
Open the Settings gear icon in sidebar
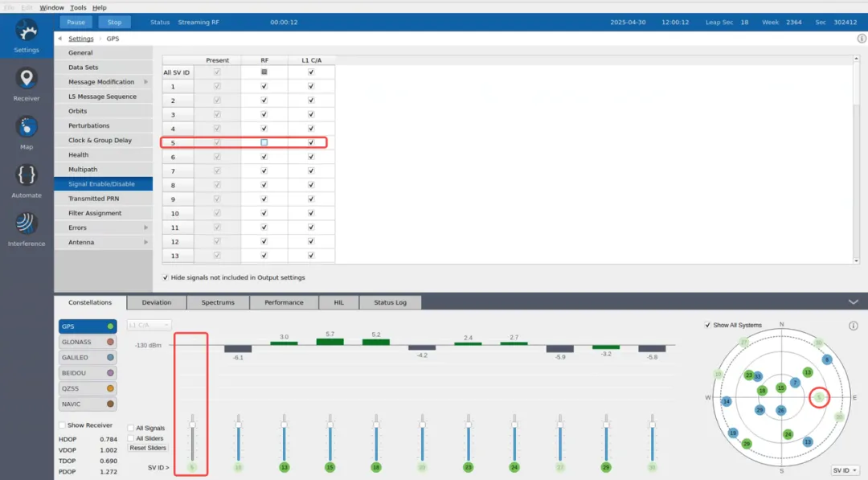[x=27, y=31]
